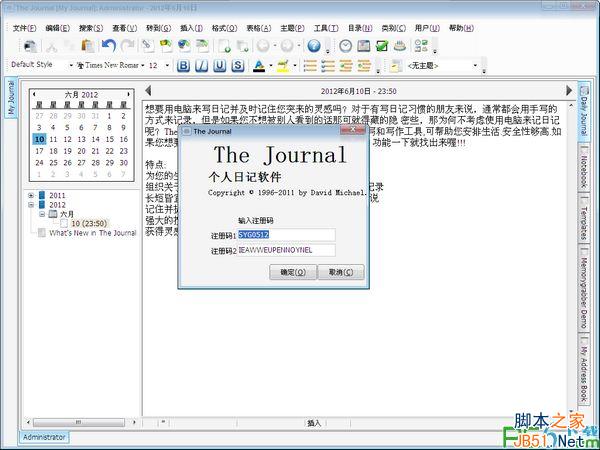Click the checklist list style icon
The height and width of the screenshot is (450, 600).
328,66
